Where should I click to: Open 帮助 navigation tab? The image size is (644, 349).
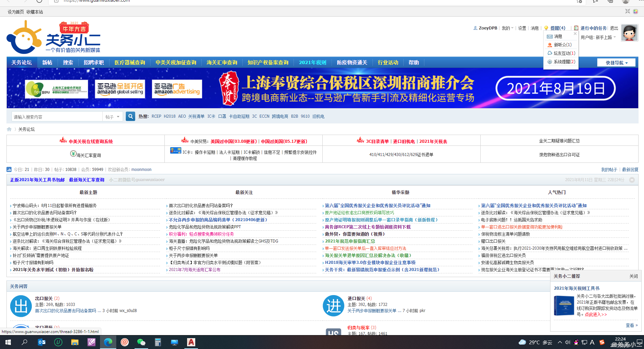pyautogui.click(x=414, y=62)
